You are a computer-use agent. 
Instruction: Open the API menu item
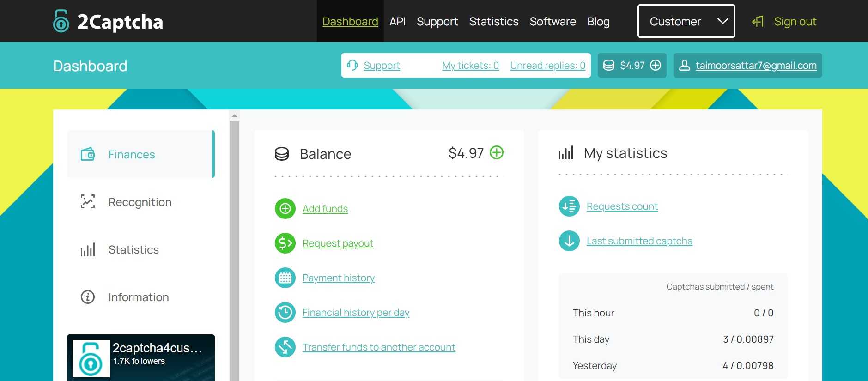tap(397, 21)
